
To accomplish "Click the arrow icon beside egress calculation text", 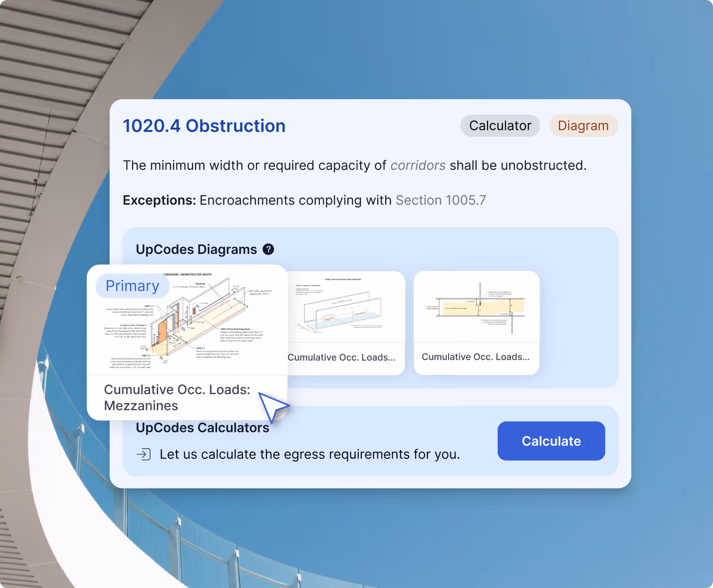I will pos(143,454).
